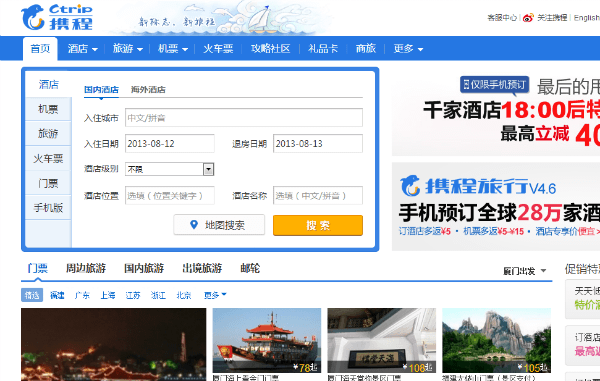Open the 酒店级别 dropdown
Screen dimensions: 600x381
[x=170, y=169]
